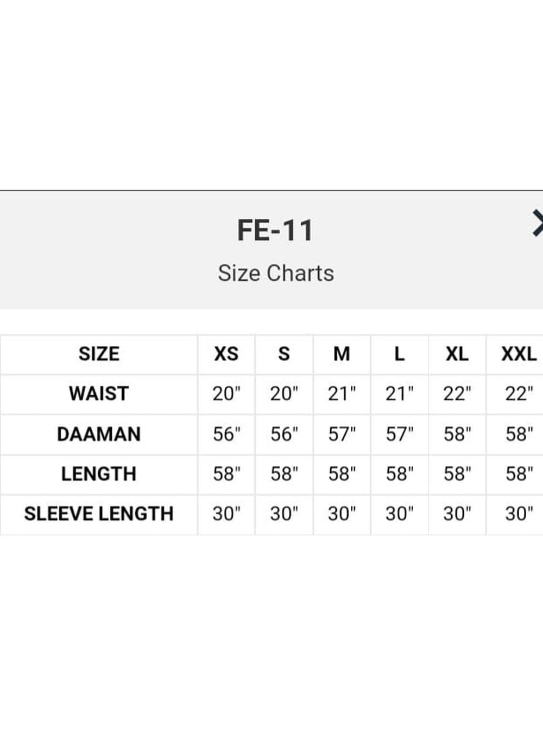Click the SLEEVE LENGTH row label
This screenshot has height=756, width=543.
(x=99, y=514)
